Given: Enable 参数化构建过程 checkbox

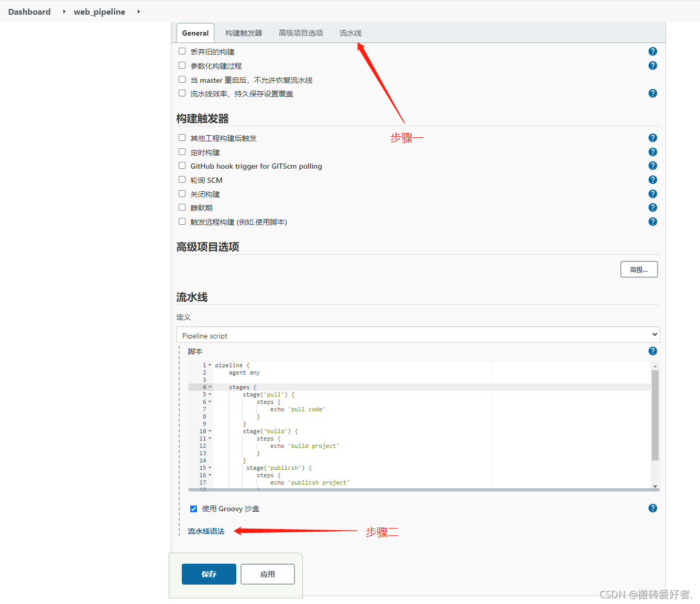Looking at the screenshot, I should pos(182,65).
